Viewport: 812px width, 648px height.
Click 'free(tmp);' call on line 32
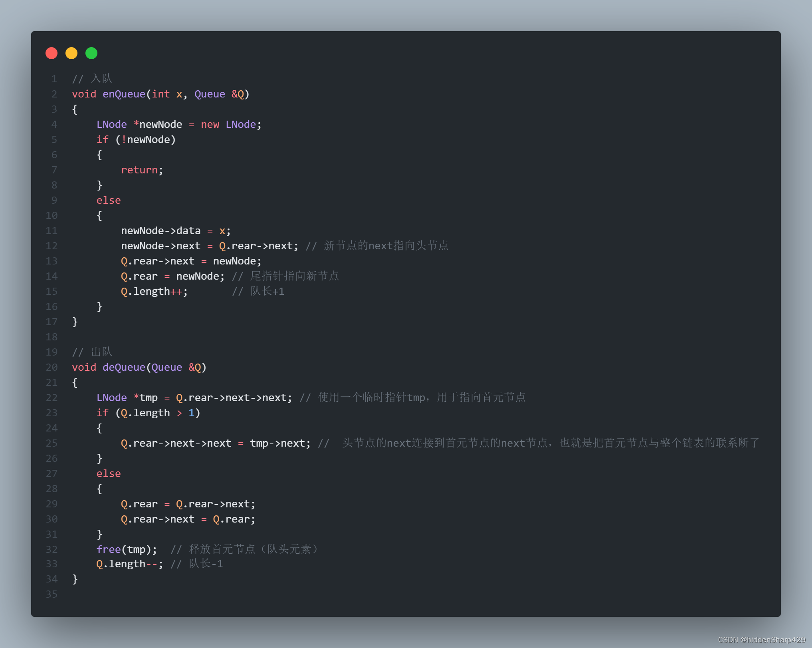pos(127,550)
